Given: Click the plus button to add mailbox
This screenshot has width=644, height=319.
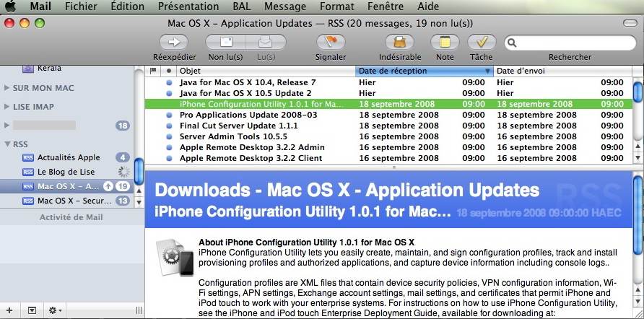Looking at the screenshot, I should coord(9,310).
